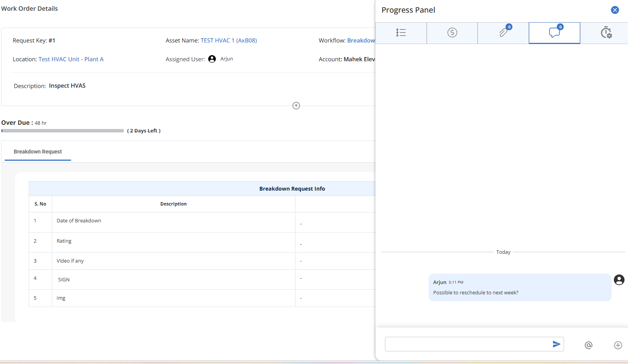Focus the comment message input field
The height and width of the screenshot is (364, 628).
pyautogui.click(x=467, y=344)
